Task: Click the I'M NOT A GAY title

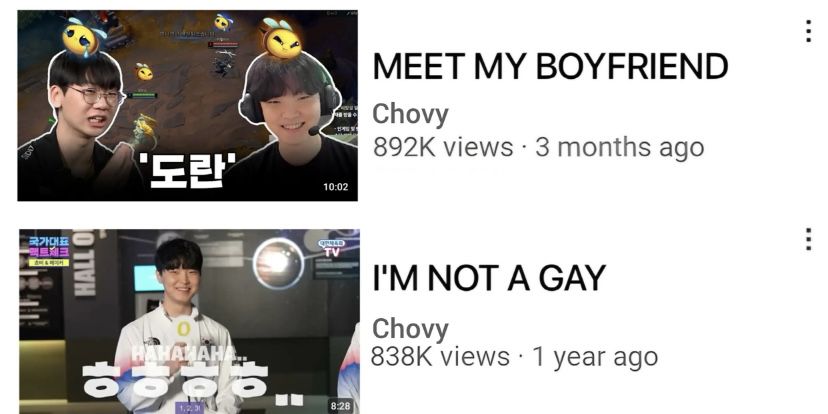Action: pyautogui.click(x=489, y=278)
